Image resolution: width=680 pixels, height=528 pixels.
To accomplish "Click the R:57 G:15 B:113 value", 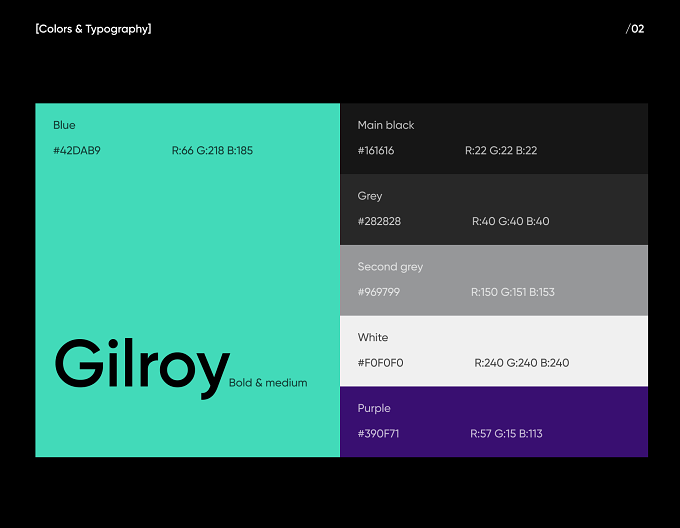I will coord(506,433).
